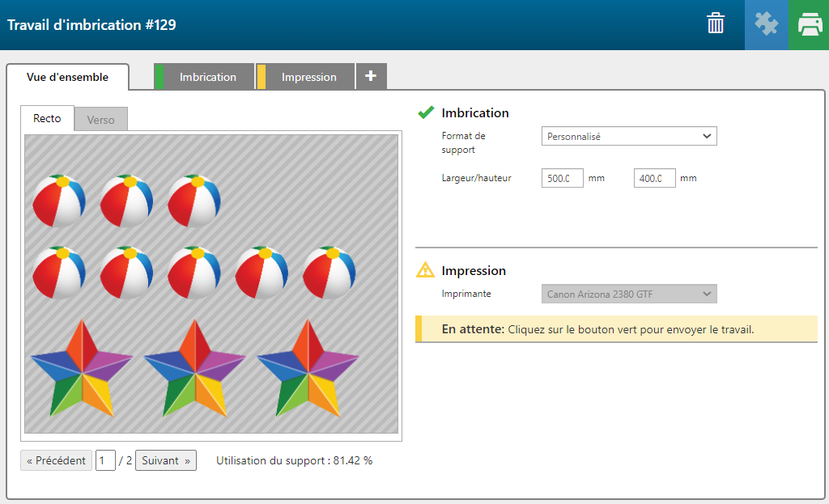
Task: Switch to the Imbrication tab
Action: [x=207, y=77]
